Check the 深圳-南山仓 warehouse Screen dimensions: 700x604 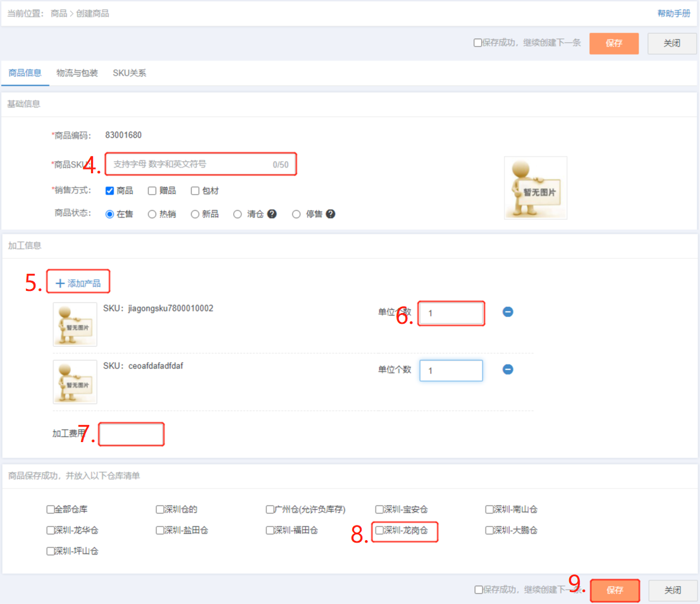tap(489, 509)
